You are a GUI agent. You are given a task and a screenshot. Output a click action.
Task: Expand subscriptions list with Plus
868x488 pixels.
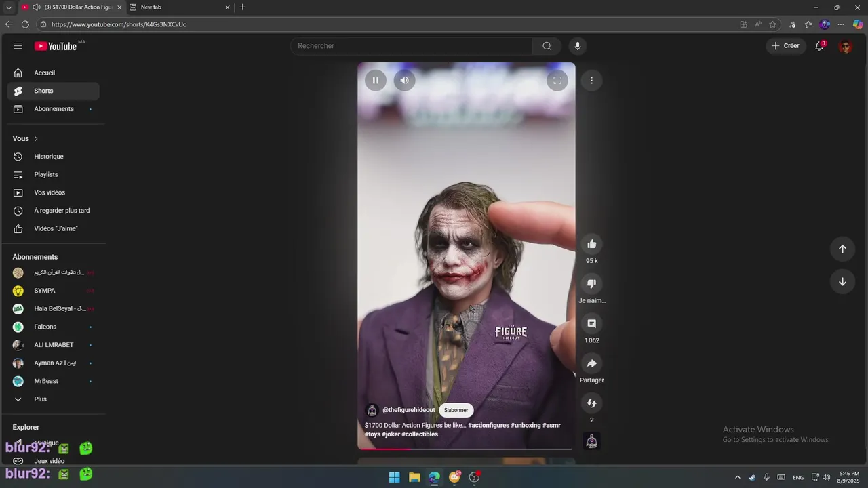pyautogui.click(x=54, y=399)
